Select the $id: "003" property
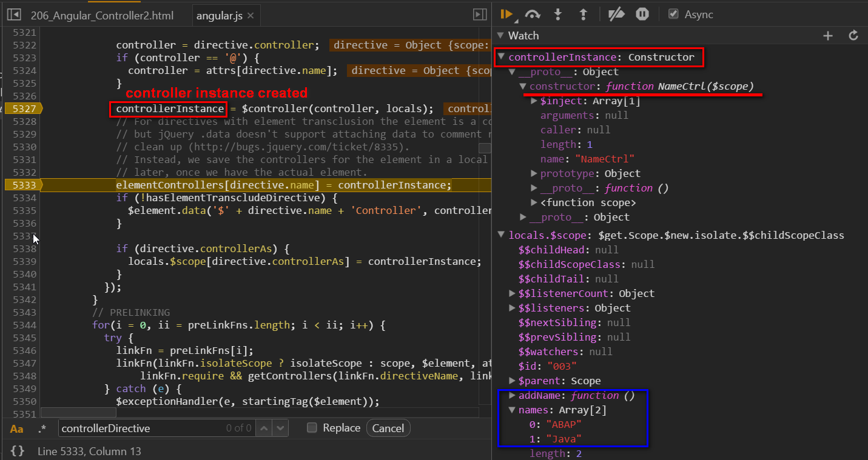The height and width of the screenshot is (460, 868). coord(547,366)
